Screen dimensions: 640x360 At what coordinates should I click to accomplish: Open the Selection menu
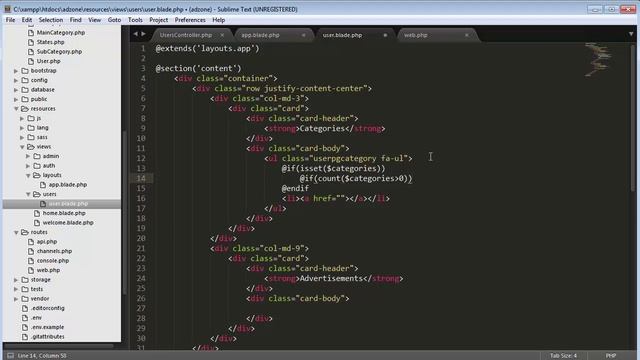(x=51, y=20)
